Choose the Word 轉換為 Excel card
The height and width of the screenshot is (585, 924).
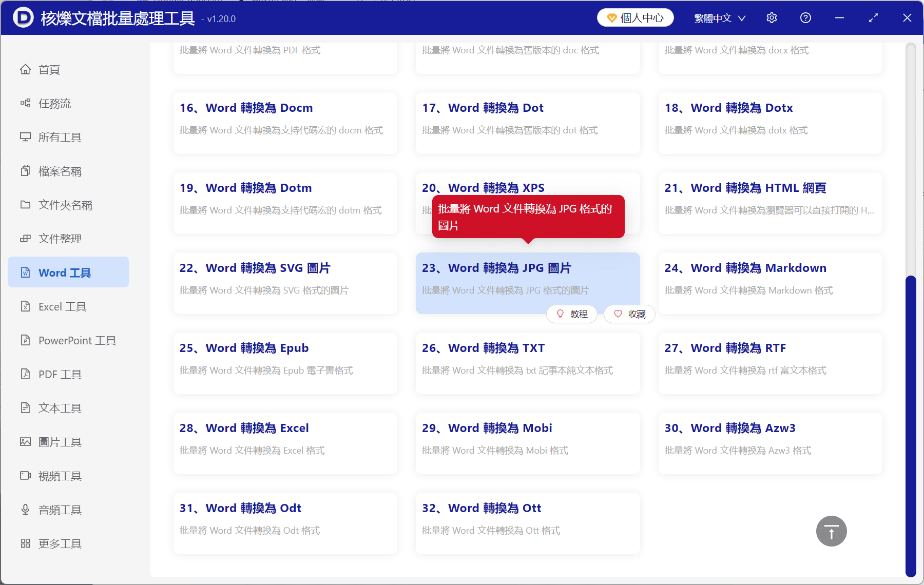click(285, 443)
